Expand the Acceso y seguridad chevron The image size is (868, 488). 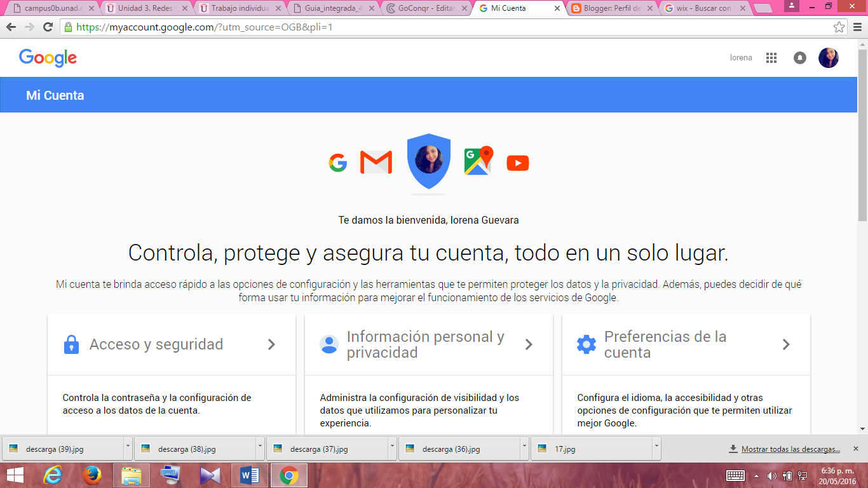click(x=271, y=344)
